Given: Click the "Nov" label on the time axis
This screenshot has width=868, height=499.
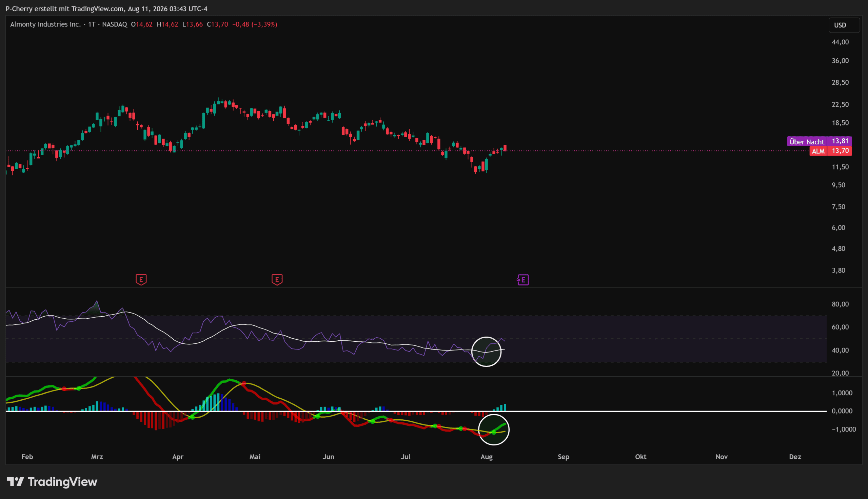Looking at the screenshot, I should 722,457.
